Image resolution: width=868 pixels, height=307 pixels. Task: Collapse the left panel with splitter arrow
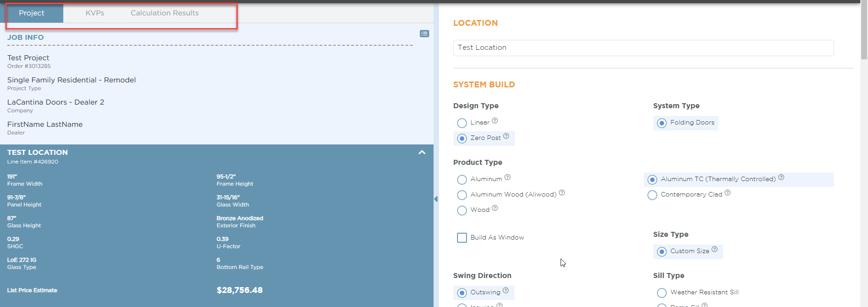(436, 199)
